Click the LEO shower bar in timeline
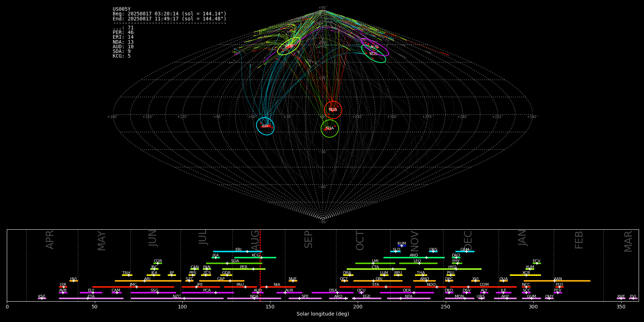The width and height of the screenshot is (644, 322). 418,263
